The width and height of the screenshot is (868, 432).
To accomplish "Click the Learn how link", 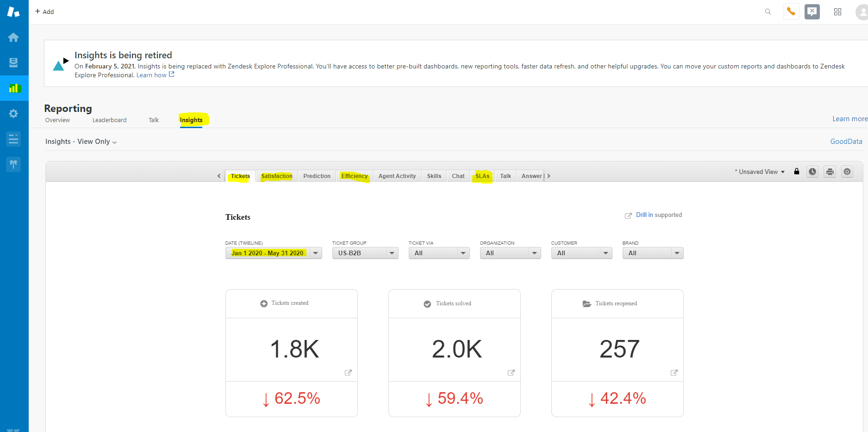I will click(x=152, y=75).
